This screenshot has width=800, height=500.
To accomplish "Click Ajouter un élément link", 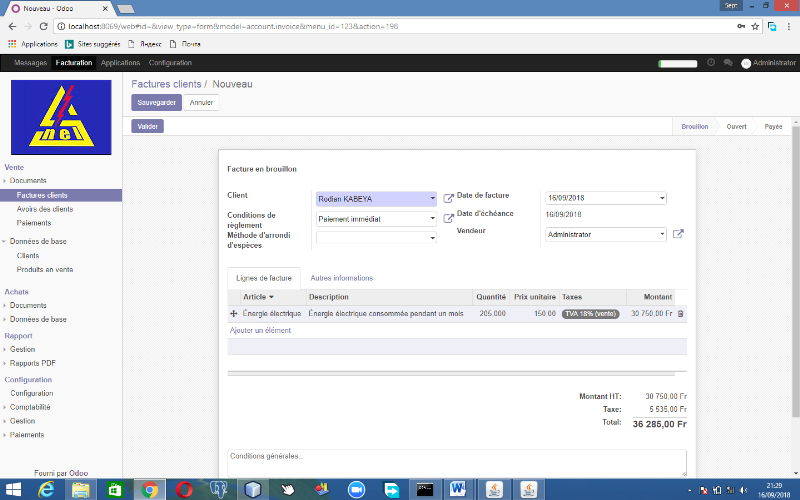I will coord(261,330).
